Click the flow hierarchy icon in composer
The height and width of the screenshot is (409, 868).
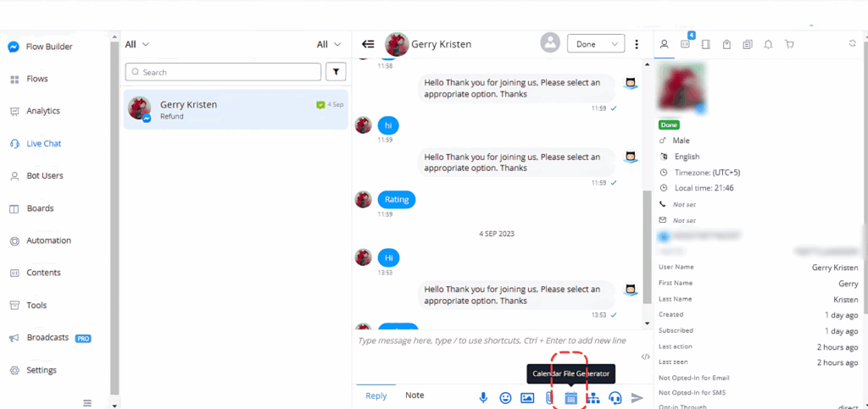pos(593,397)
